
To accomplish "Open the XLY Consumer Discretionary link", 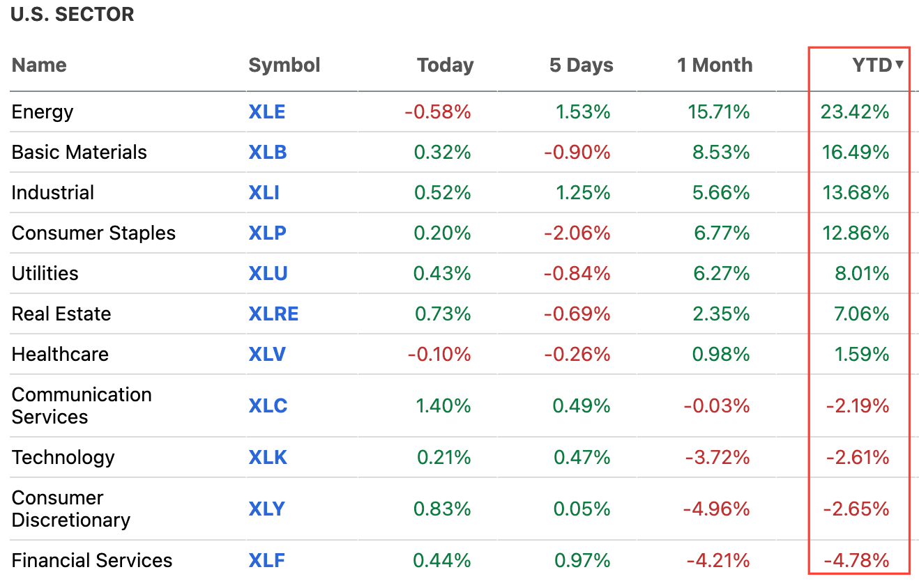I will coord(266,508).
